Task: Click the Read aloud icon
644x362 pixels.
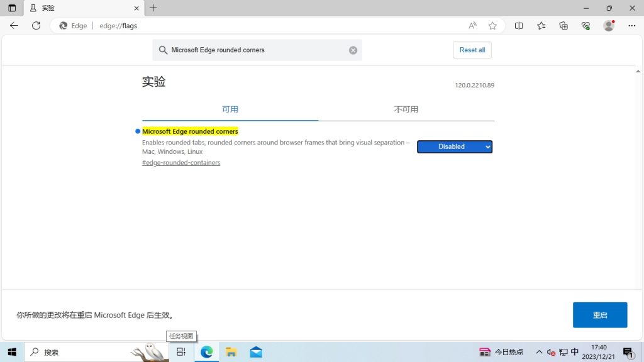Action: tap(472, 25)
